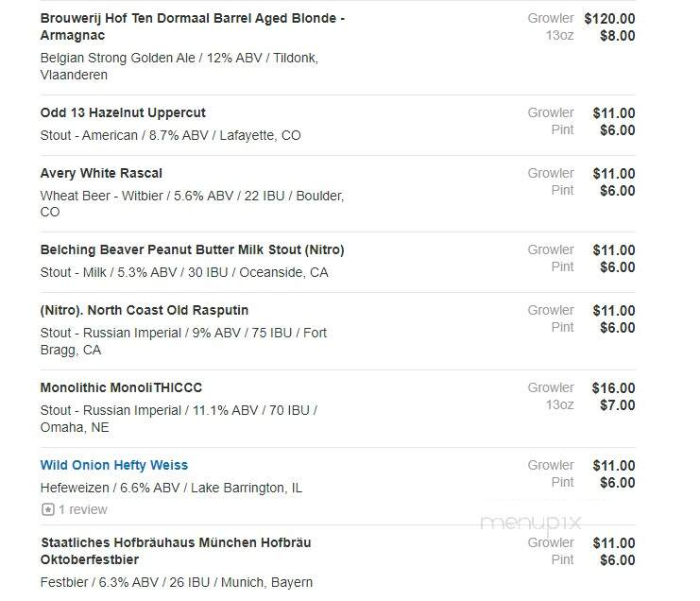The image size is (700, 601).
Task: Select Nitro North Coast Old Rasputin
Action: tap(145, 310)
